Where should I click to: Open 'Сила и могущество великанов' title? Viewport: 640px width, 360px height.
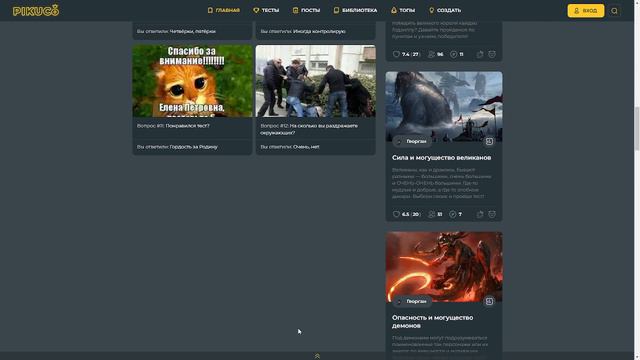(x=441, y=158)
